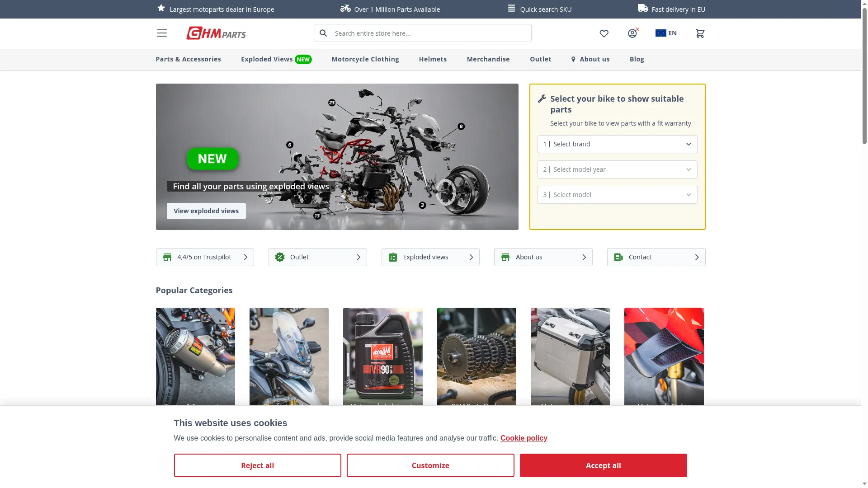Click 'Largest motoparts dealer in Europe' text
This screenshot has height=488, width=868.
coord(222,9)
